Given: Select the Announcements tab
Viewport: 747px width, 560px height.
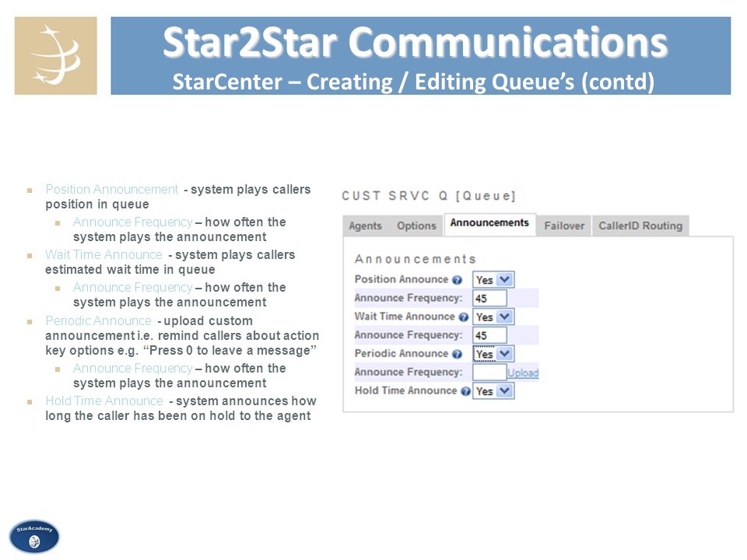Looking at the screenshot, I should point(489,223).
